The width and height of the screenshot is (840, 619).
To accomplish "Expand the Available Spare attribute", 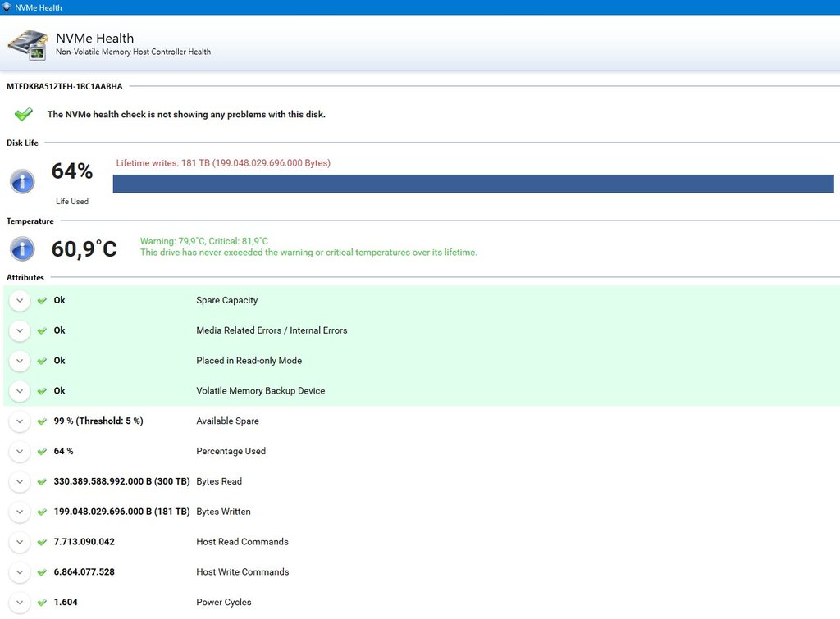I will [20, 421].
